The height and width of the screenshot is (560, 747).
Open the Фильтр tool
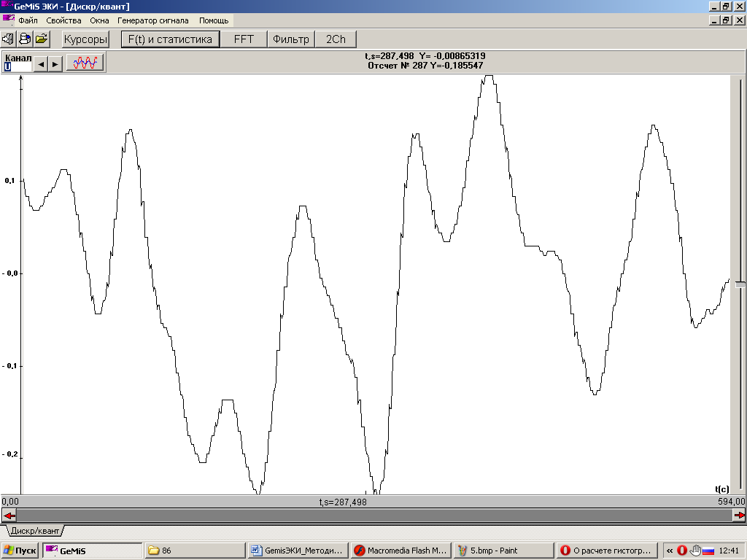pyautogui.click(x=290, y=39)
